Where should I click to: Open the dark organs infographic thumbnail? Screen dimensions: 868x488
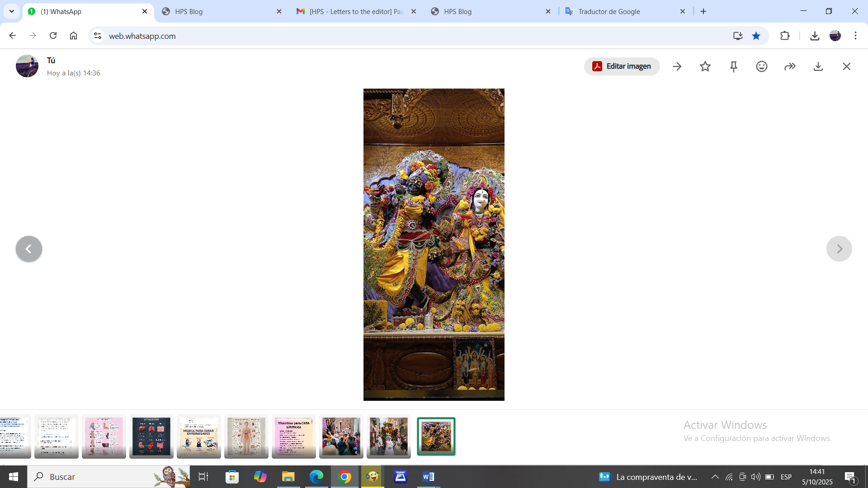coord(151,436)
